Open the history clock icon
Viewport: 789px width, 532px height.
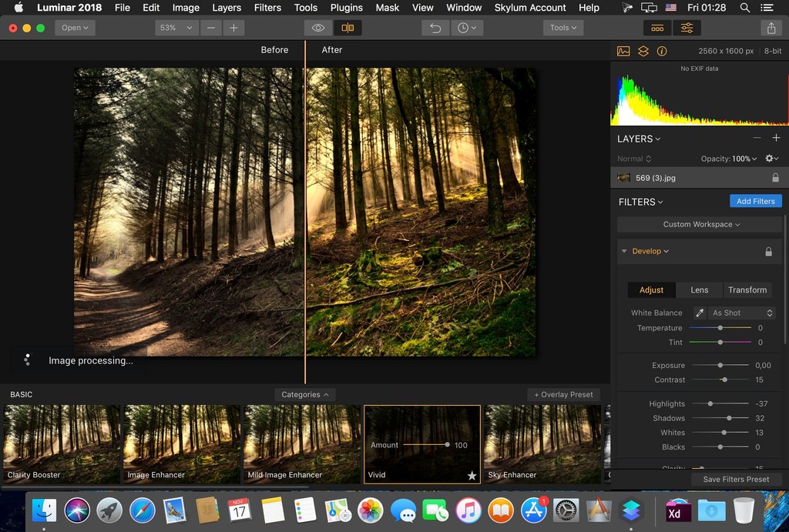pyautogui.click(x=465, y=28)
